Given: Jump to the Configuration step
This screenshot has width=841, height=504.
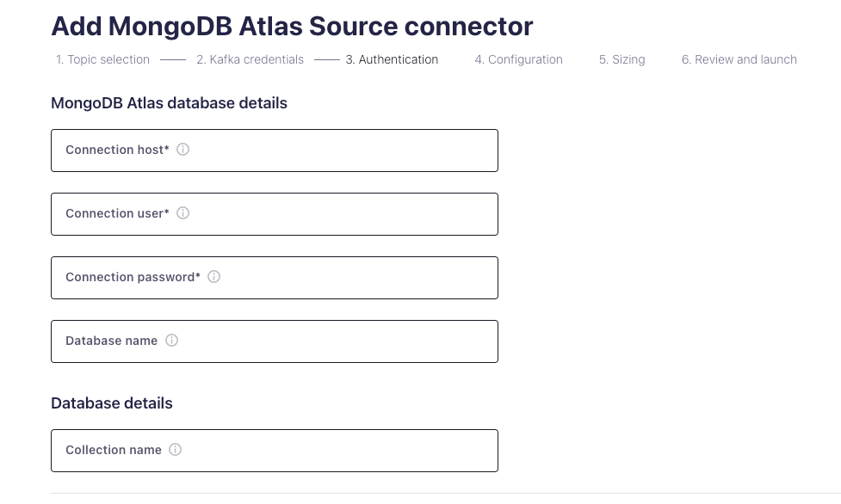Looking at the screenshot, I should [518, 59].
